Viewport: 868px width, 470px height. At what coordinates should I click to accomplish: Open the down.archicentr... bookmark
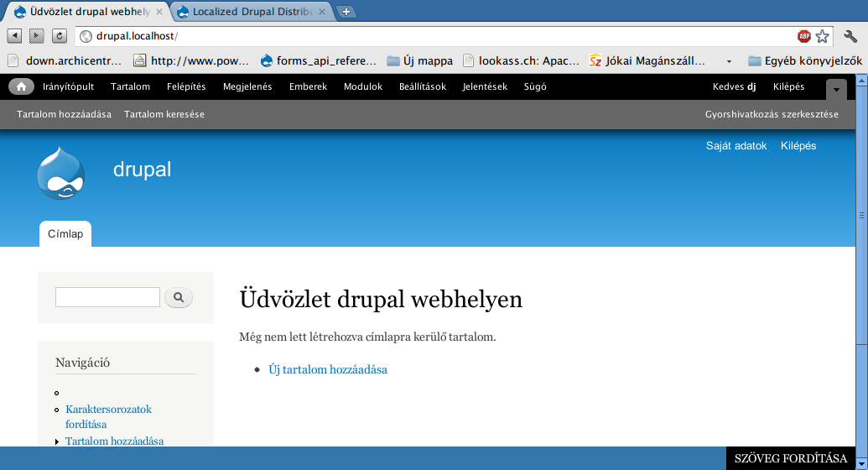click(65, 61)
